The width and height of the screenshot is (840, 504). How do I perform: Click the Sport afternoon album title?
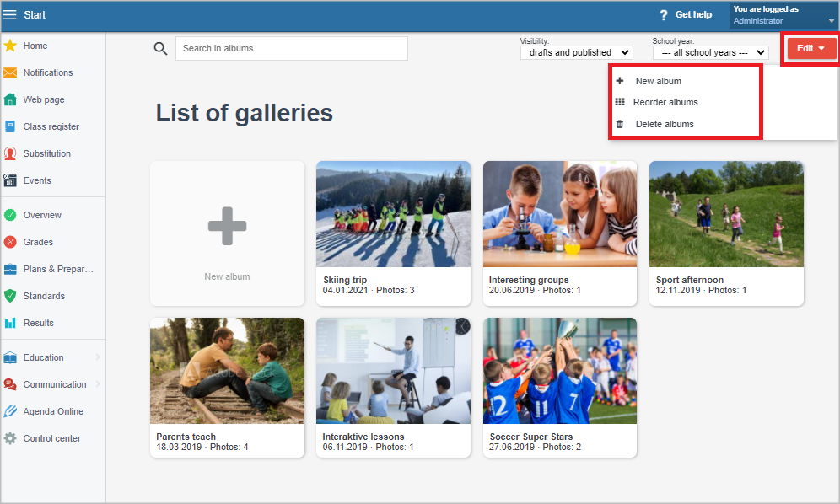[690, 280]
